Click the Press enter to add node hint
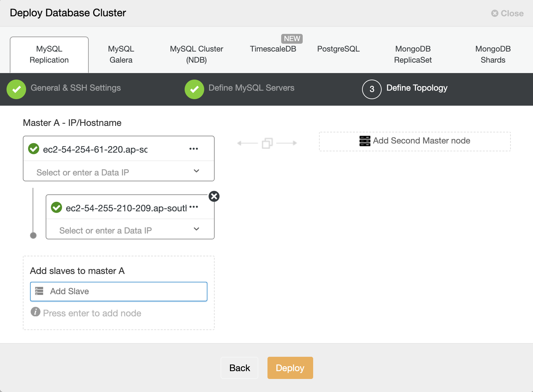 [92, 313]
